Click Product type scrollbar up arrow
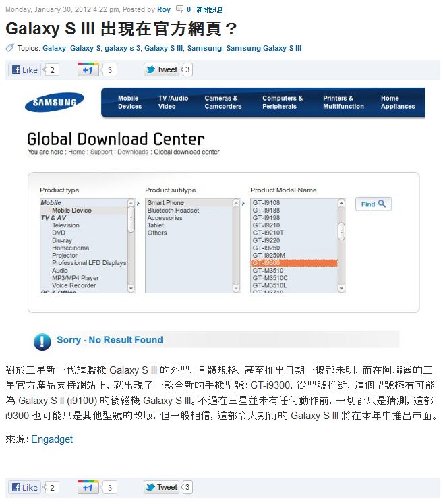 pos(131,203)
